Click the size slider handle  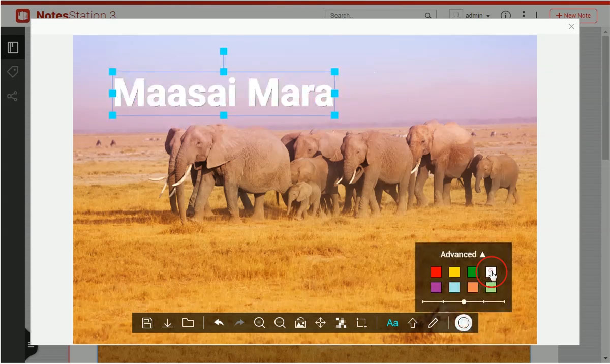(464, 301)
